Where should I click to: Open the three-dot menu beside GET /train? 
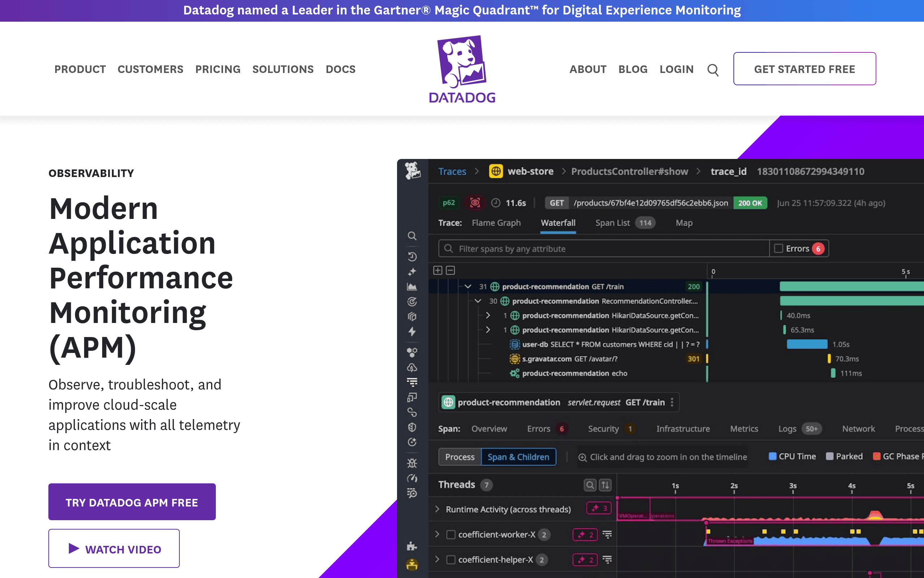pyautogui.click(x=672, y=402)
